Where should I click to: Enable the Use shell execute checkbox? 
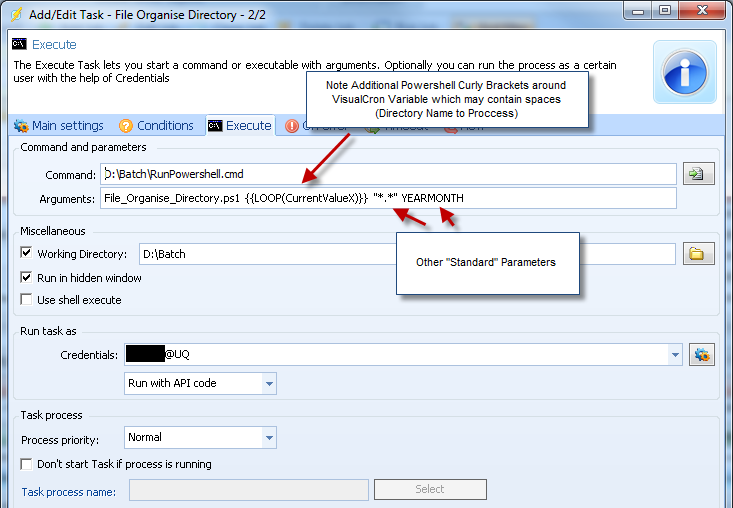(27, 300)
